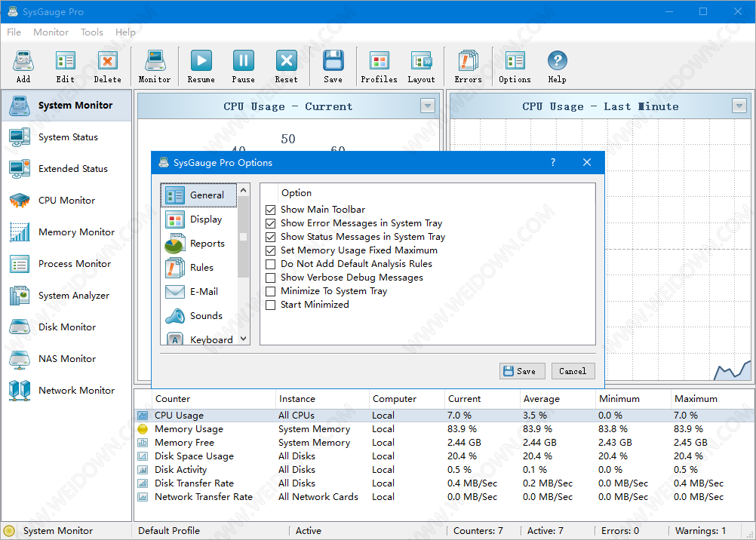Click the Add counter toolbar icon
756x540 pixels.
pyautogui.click(x=23, y=66)
